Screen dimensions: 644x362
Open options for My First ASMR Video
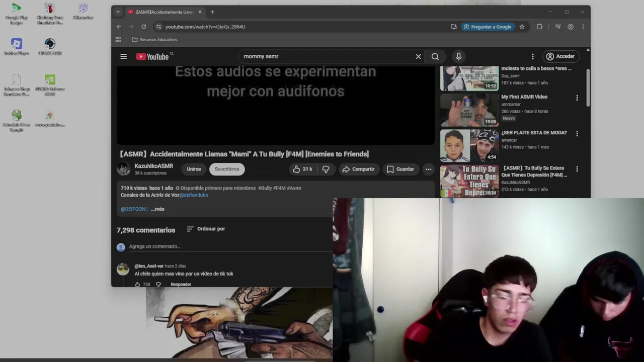577,98
